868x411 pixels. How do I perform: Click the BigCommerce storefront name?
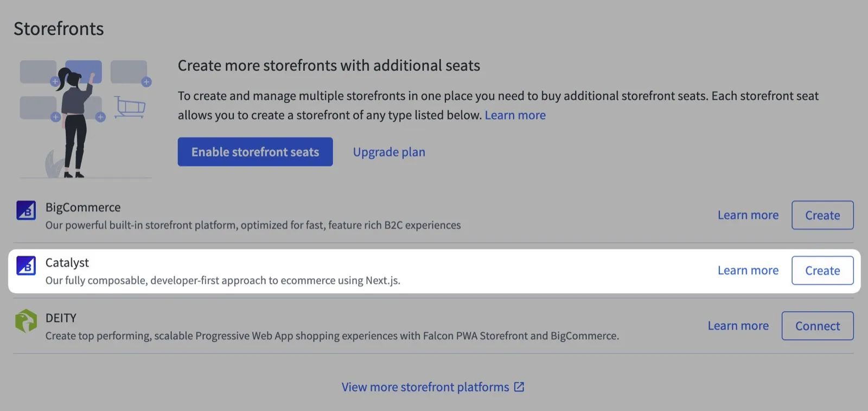[83, 207]
